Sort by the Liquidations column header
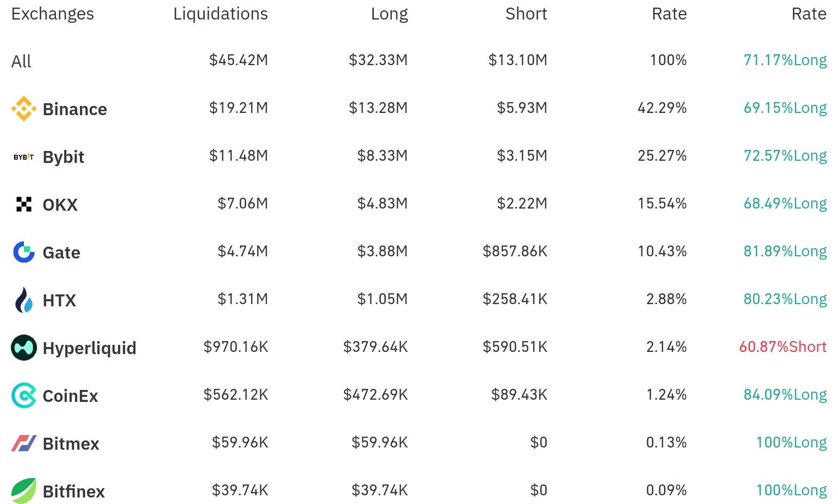Image resolution: width=838 pixels, height=504 pixels. tap(221, 14)
